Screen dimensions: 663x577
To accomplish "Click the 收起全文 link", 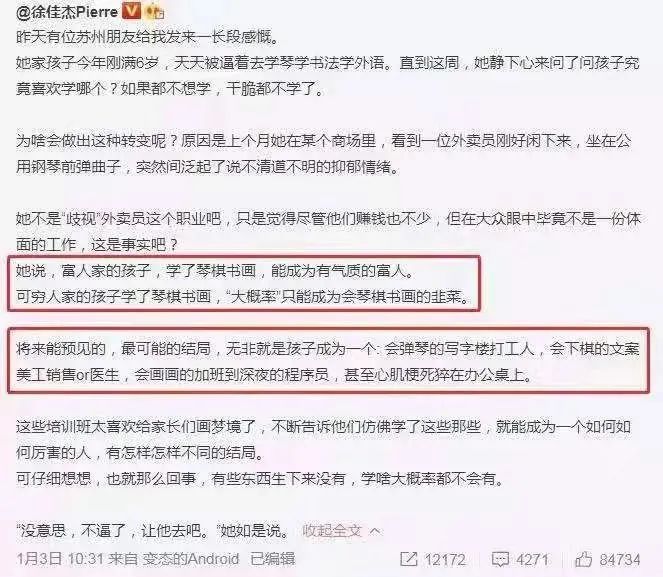I will click(x=332, y=531).
